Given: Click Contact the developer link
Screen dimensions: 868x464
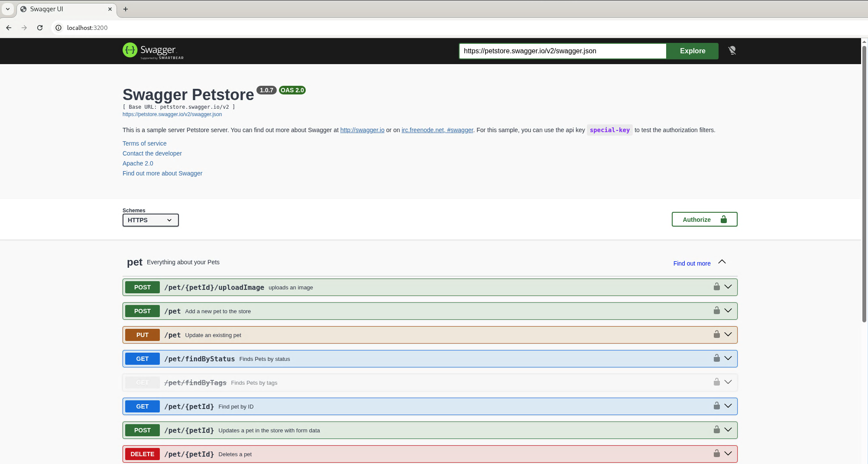Looking at the screenshot, I should point(152,153).
